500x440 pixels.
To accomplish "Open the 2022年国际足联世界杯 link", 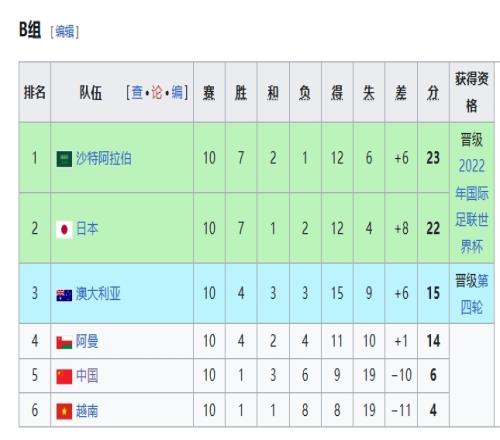I will point(472,207).
